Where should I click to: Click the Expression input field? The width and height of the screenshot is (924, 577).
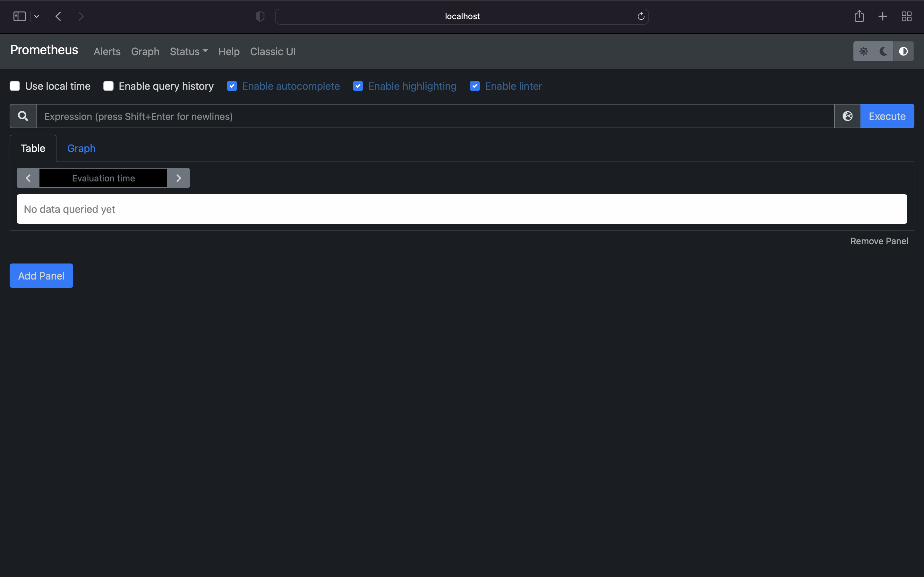click(x=420, y=116)
